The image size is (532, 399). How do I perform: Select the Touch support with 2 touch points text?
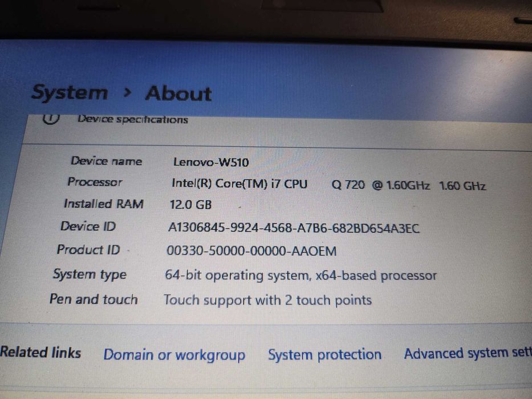click(x=267, y=300)
